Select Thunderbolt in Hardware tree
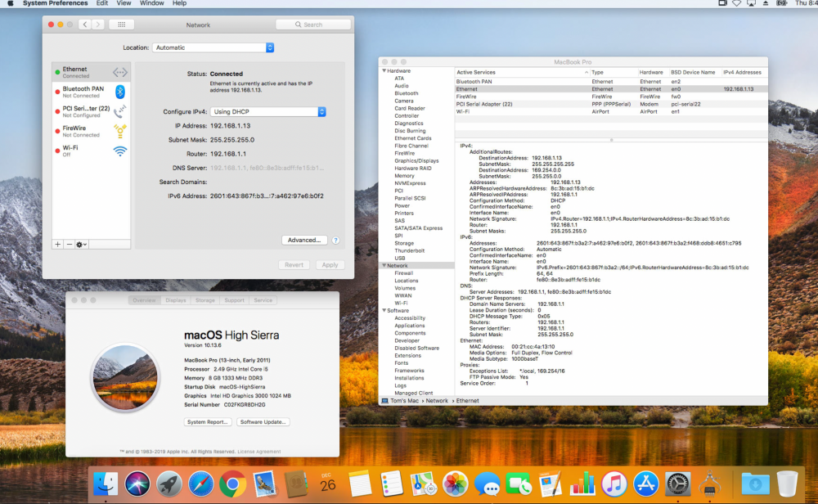The image size is (818, 504). point(410,251)
